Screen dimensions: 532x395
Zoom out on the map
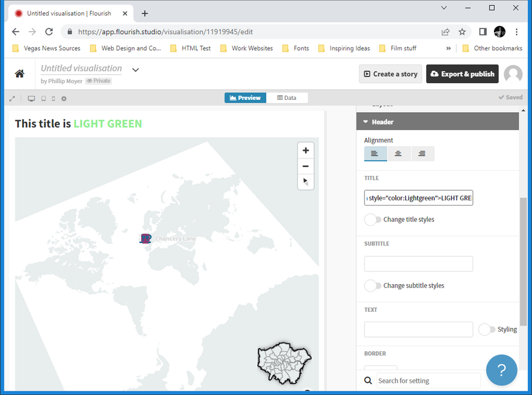pyautogui.click(x=306, y=166)
